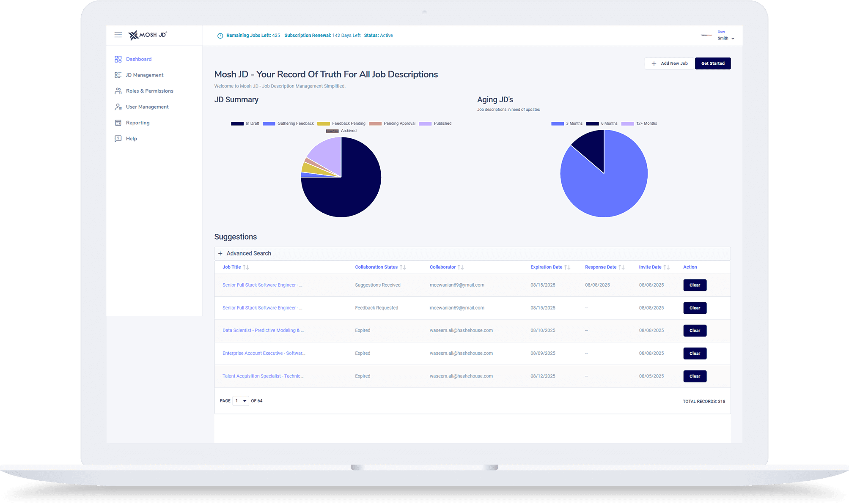This screenshot has height=504, width=849.
Task: Click the Get Started button
Action: 712,63
